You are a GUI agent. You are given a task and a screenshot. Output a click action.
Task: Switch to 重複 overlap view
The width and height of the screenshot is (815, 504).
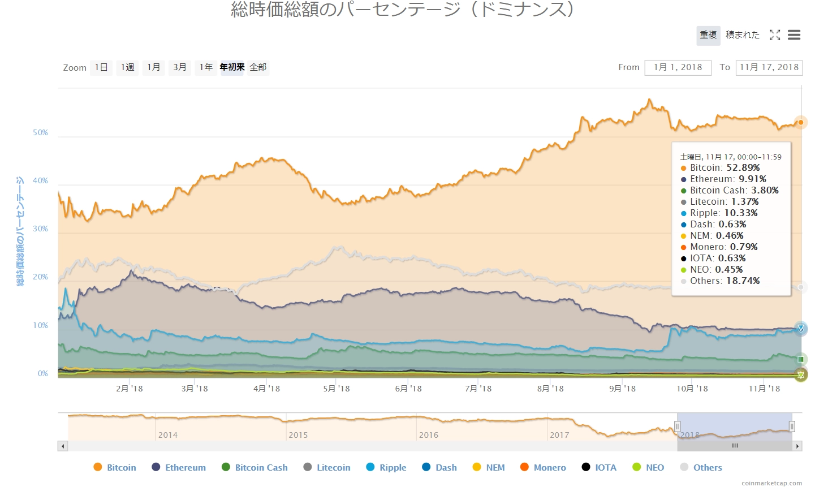click(708, 35)
